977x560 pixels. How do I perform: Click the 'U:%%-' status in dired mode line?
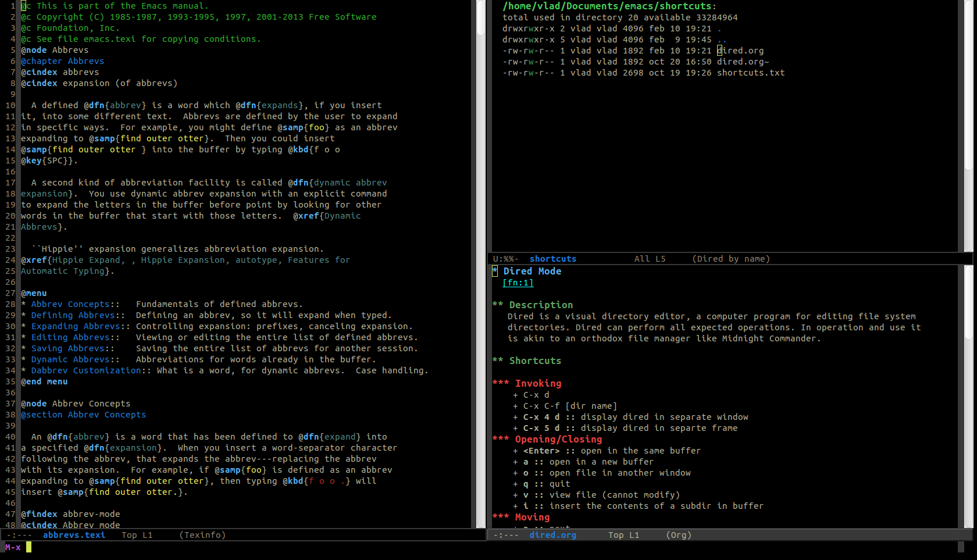click(506, 259)
